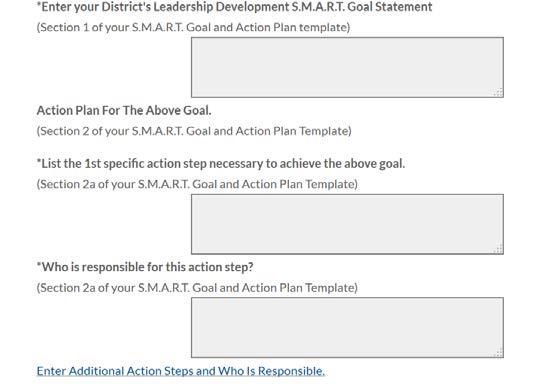The height and width of the screenshot is (386, 538).
Task: Focus the 1st specific action step text box
Action: pos(347,224)
